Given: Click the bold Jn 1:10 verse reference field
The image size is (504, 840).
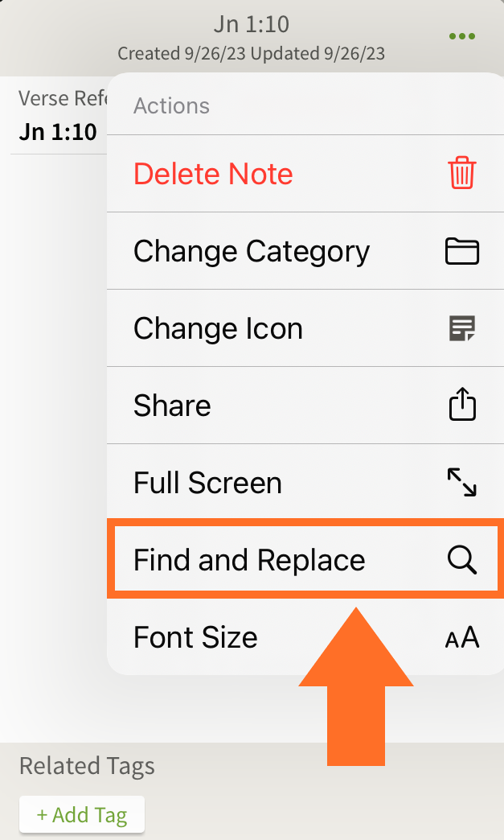Looking at the screenshot, I should [x=57, y=132].
